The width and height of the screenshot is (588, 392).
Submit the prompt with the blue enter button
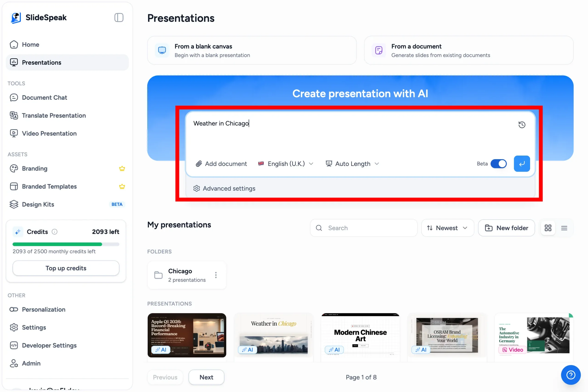click(522, 164)
